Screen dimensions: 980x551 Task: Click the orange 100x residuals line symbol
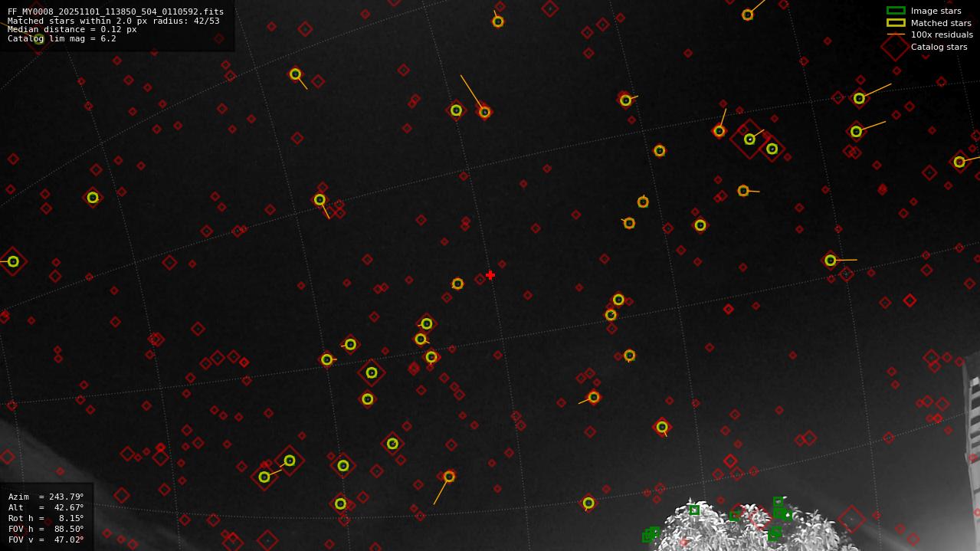point(895,34)
